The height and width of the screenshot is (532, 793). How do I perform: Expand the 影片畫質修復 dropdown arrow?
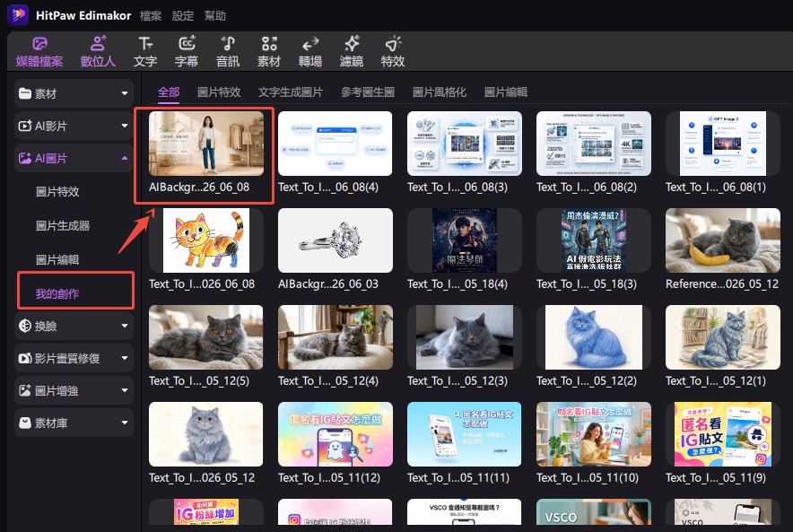[x=125, y=358]
